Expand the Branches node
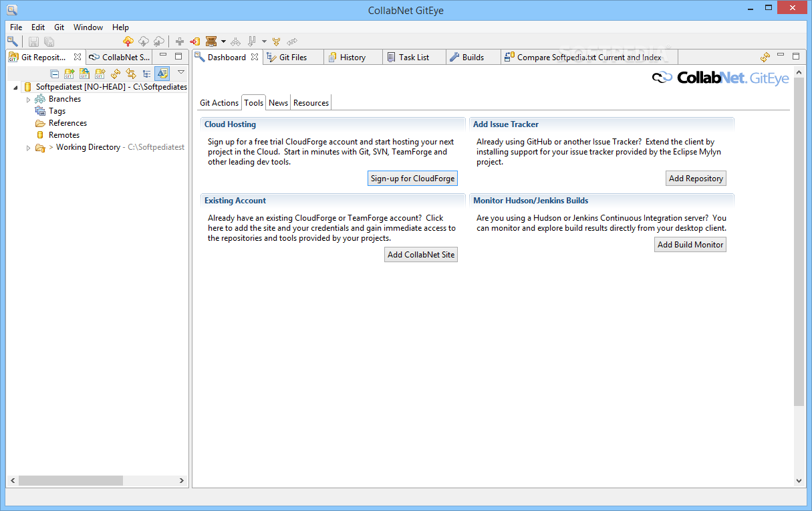The height and width of the screenshot is (511, 812). point(28,99)
